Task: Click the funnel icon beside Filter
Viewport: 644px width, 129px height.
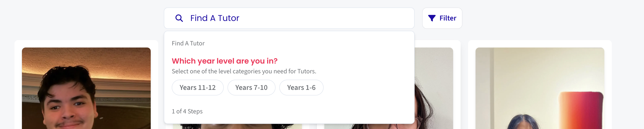Action: coord(431,18)
